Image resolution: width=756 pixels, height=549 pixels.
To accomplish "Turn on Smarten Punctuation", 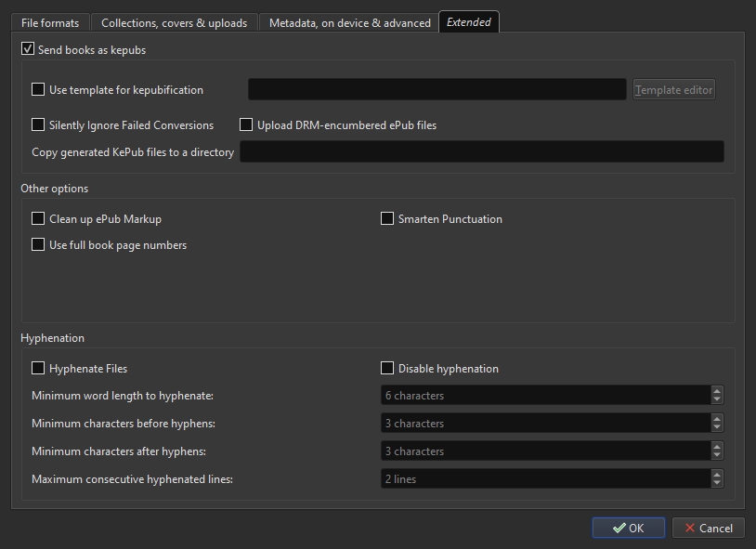I will point(387,219).
